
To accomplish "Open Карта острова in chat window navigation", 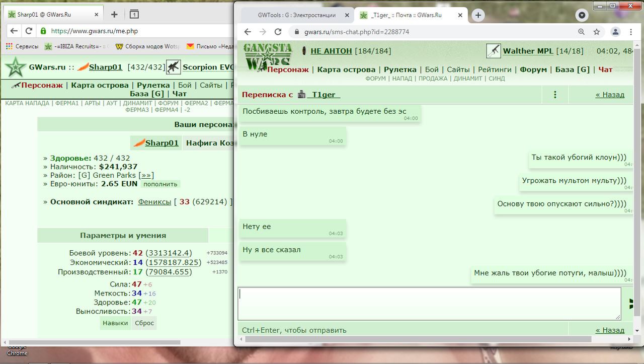I will [x=346, y=69].
